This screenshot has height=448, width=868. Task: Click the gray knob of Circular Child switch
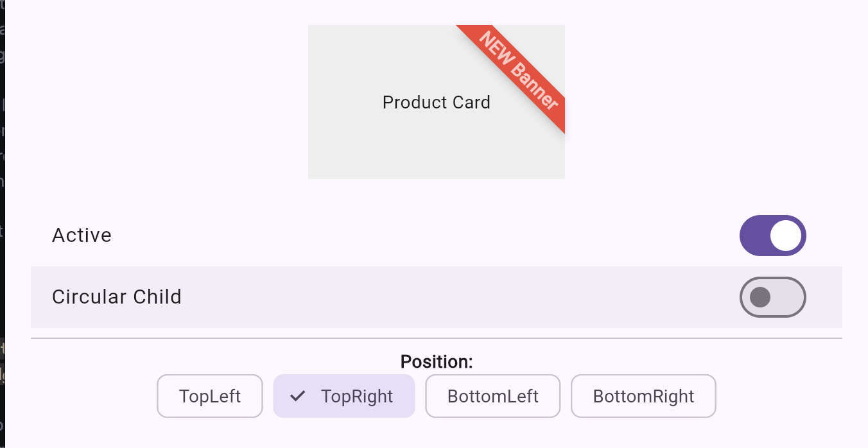[760, 297]
